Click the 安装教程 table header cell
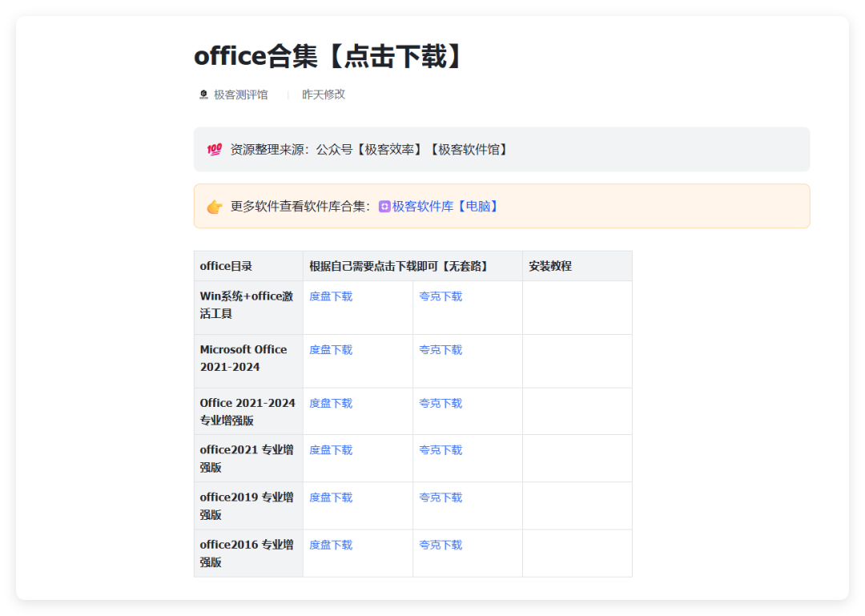This screenshot has width=865, height=616. (x=577, y=266)
